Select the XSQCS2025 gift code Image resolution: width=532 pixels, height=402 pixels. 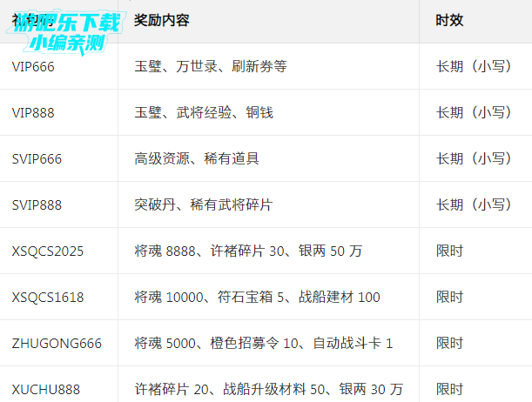point(48,251)
